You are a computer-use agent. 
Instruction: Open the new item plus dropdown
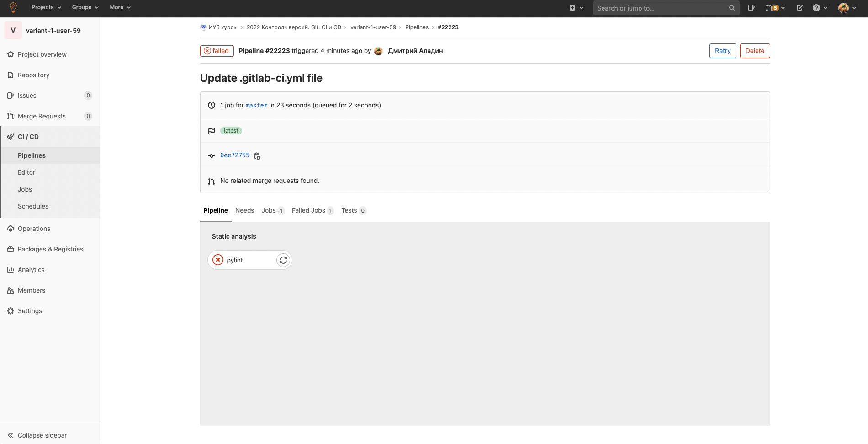[x=576, y=8]
